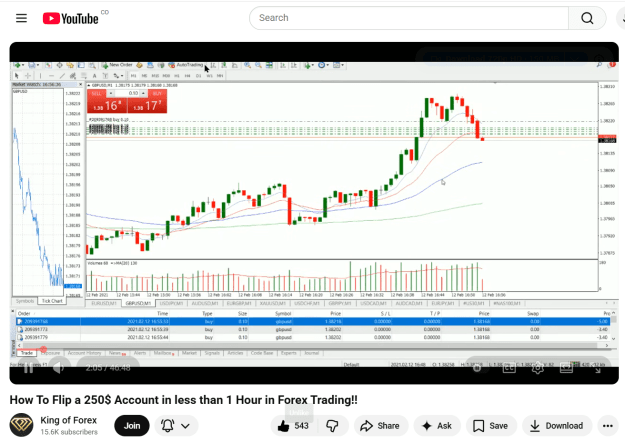This screenshot has height=443, width=625.
Task: Click the red video progress scrubber
Action: pyautogui.click(x=43, y=349)
